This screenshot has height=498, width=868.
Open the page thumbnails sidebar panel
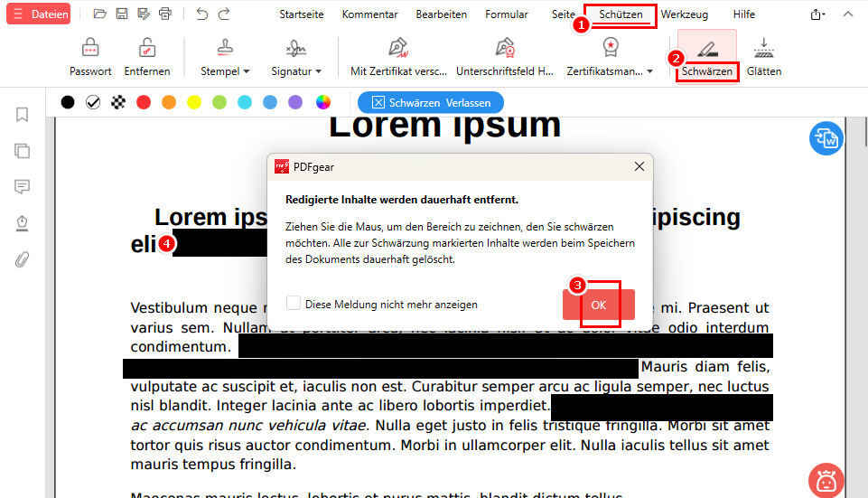tap(23, 151)
